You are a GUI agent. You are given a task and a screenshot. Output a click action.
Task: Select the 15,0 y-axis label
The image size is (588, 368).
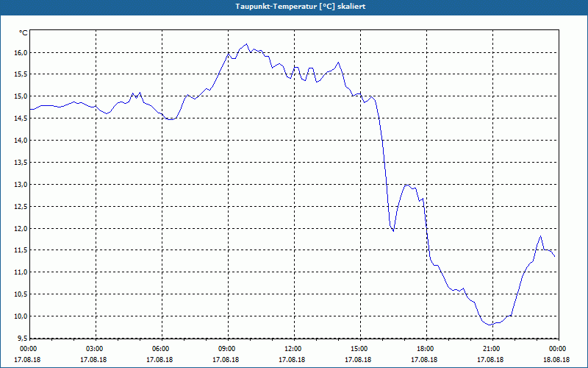[21, 96]
